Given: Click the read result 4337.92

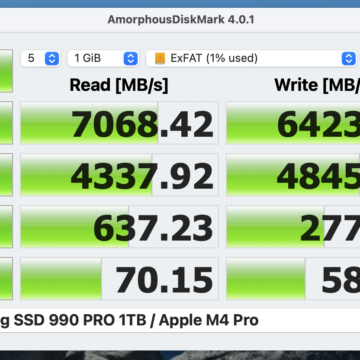Looking at the screenshot, I should [x=119, y=175].
